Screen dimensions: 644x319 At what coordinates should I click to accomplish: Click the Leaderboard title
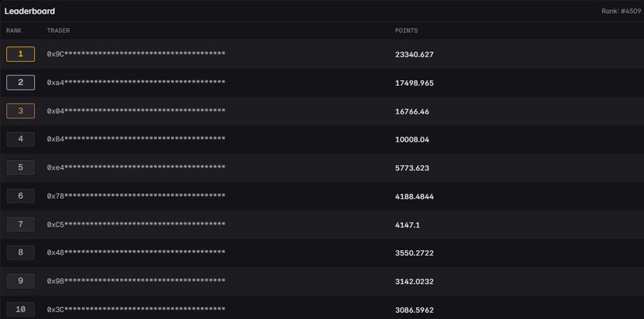coord(29,11)
